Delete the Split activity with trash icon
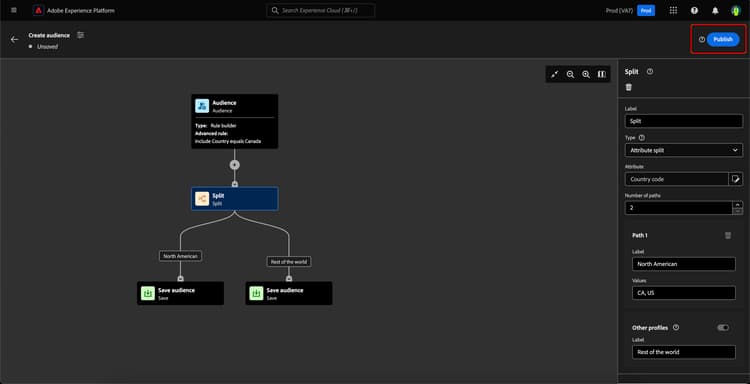 (629, 87)
